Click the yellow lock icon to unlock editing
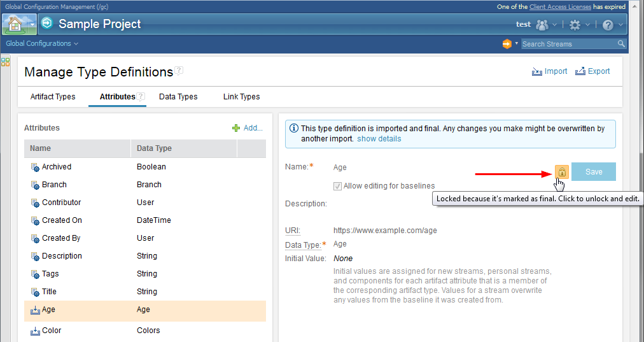 [x=562, y=172]
